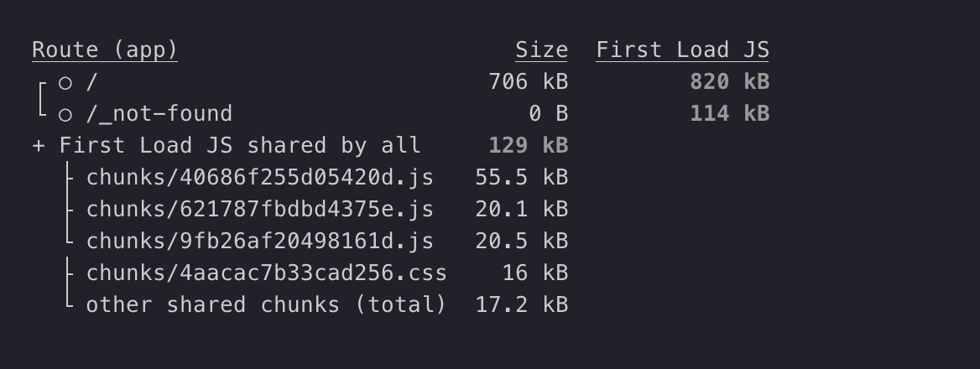
Task: Click First Load JS shared by all text
Action: tap(240, 146)
